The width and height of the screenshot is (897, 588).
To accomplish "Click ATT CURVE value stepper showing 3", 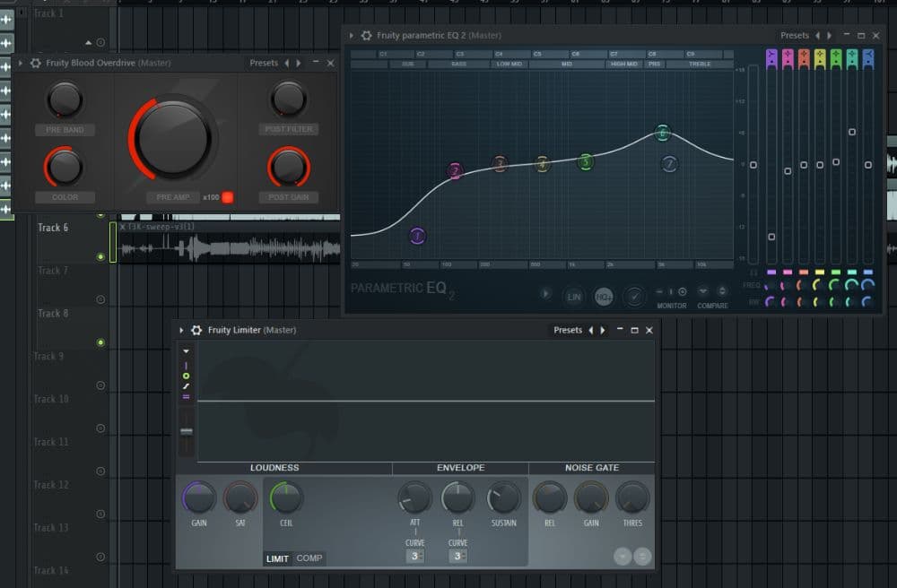I will click(x=415, y=556).
